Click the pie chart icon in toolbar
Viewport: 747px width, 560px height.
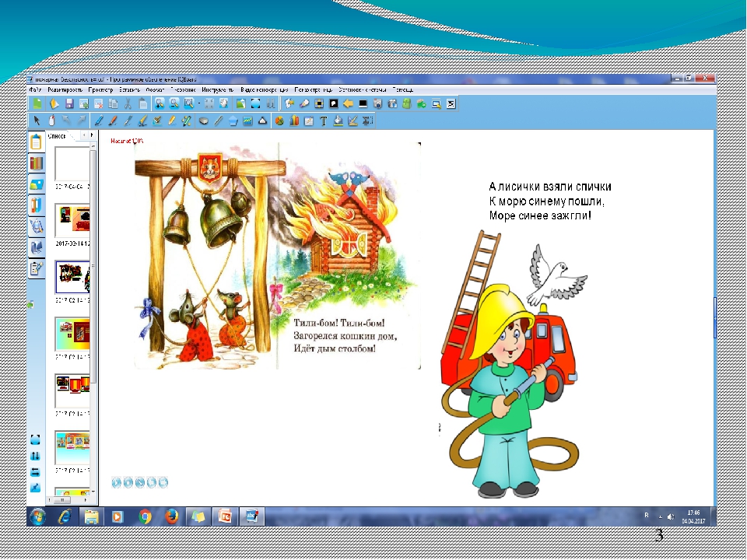pyautogui.click(x=279, y=121)
